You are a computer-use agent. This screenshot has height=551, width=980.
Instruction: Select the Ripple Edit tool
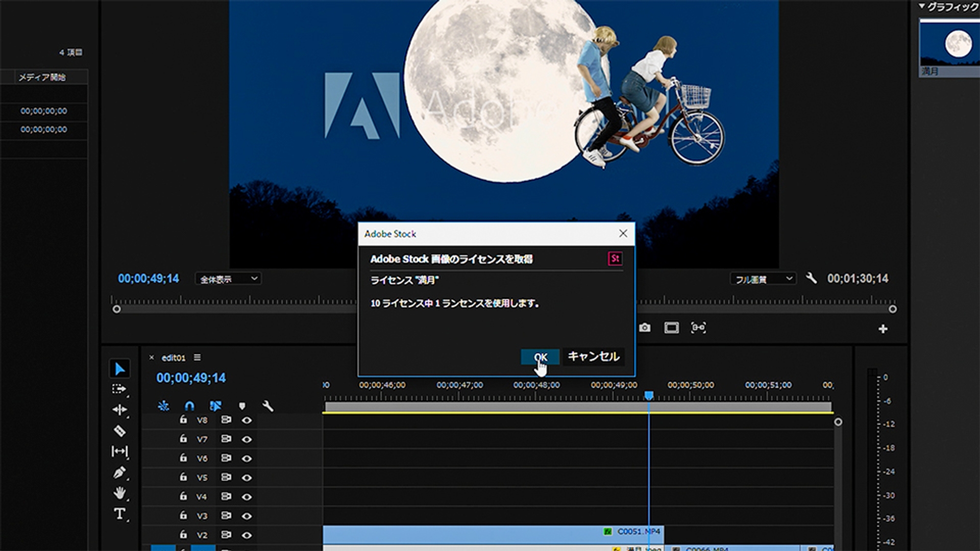tap(119, 410)
